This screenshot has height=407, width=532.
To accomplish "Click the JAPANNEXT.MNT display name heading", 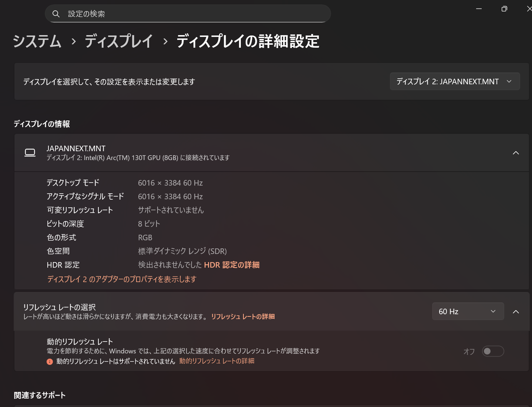I will tap(76, 148).
